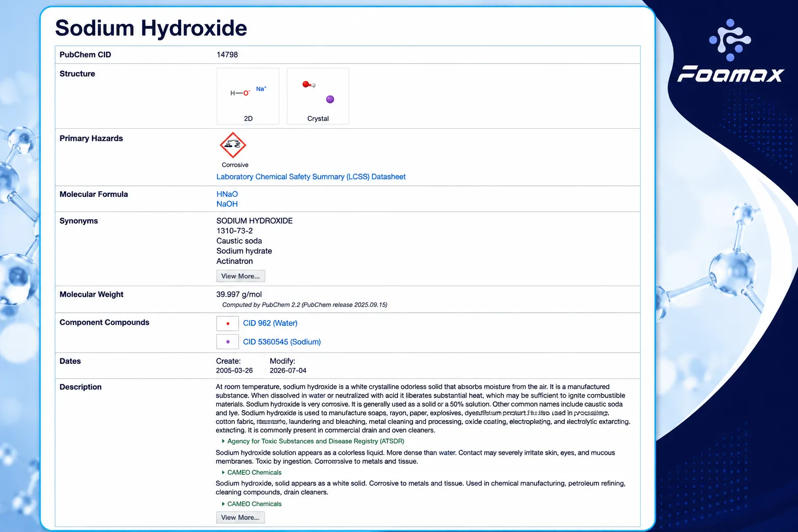
Task: Select the Sodium hydrate synonym
Action: (244, 251)
